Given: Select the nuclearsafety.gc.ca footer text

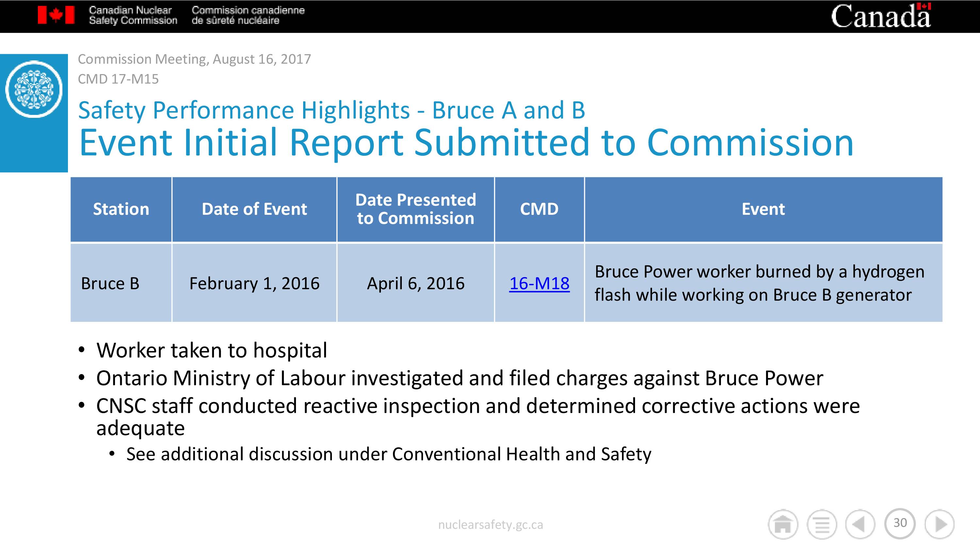Looking at the screenshot, I should 490,525.
